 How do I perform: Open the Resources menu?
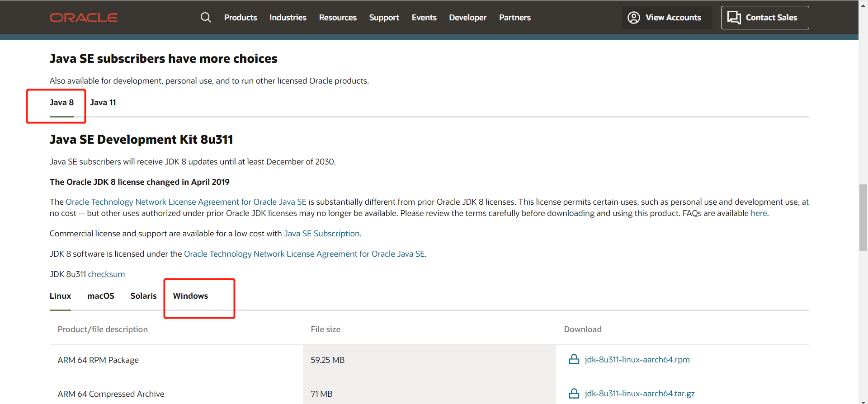pyautogui.click(x=338, y=18)
